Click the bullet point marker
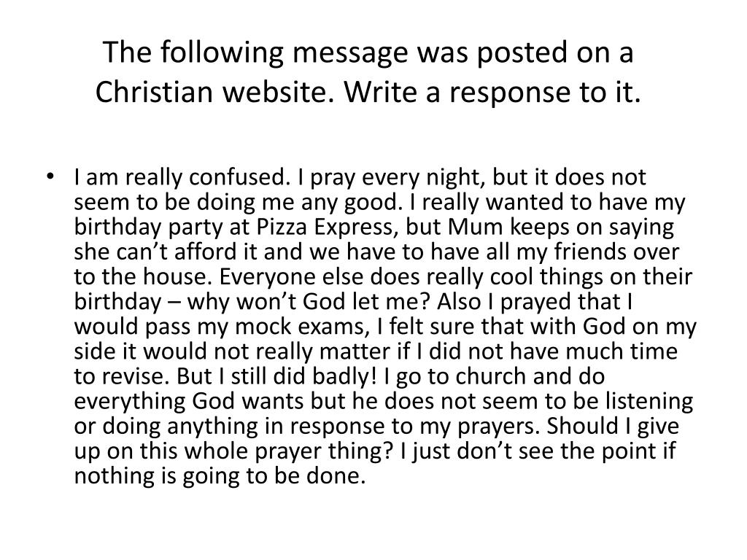747x560 pixels. coord(59,177)
